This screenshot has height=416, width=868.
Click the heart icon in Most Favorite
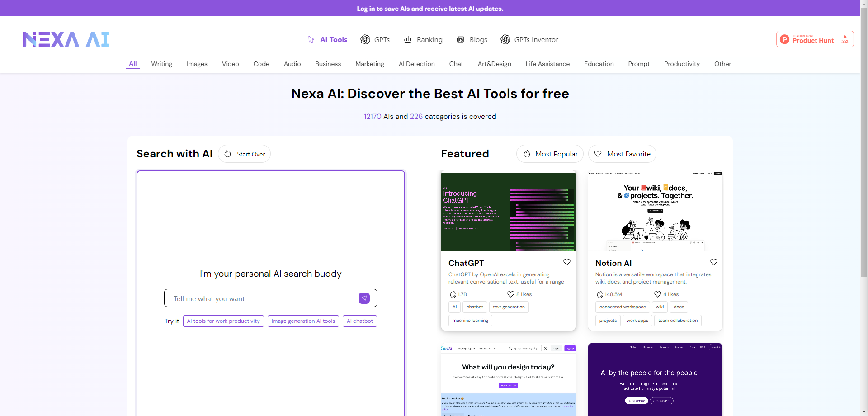598,154
